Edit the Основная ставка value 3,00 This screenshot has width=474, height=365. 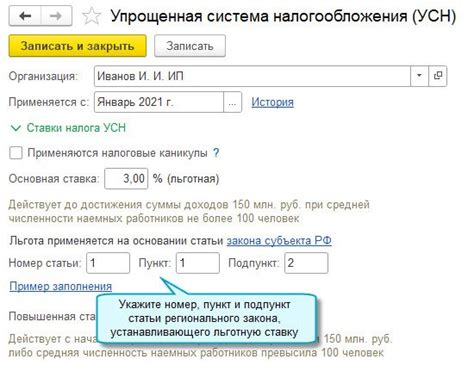[126, 179]
